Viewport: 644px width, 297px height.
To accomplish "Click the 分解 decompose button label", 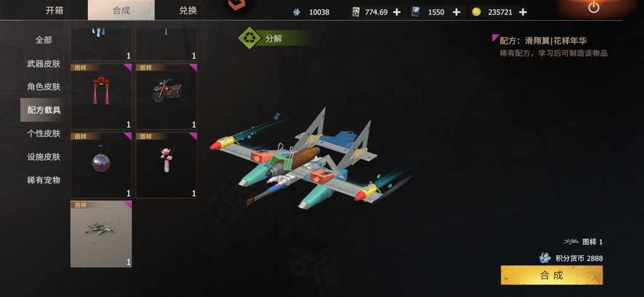I will (273, 39).
